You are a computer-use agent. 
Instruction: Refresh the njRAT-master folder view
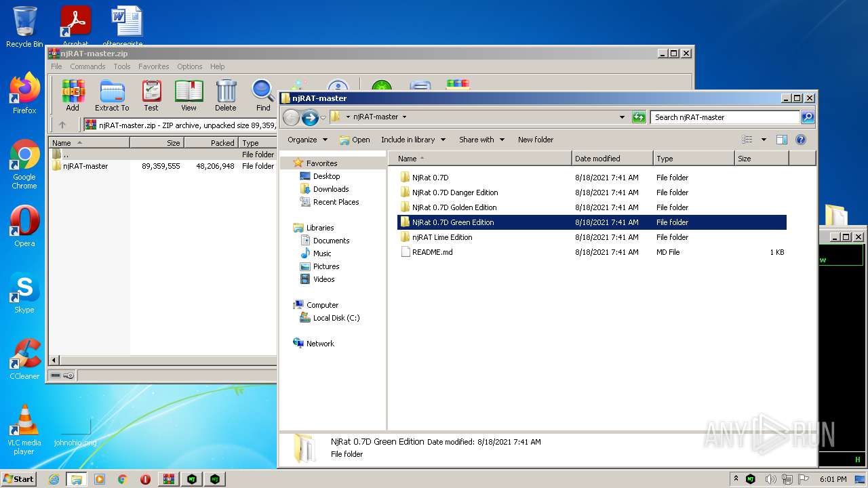point(639,117)
